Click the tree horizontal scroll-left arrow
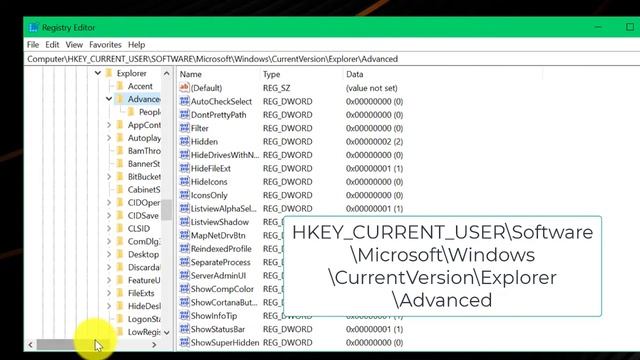 [x=31, y=345]
